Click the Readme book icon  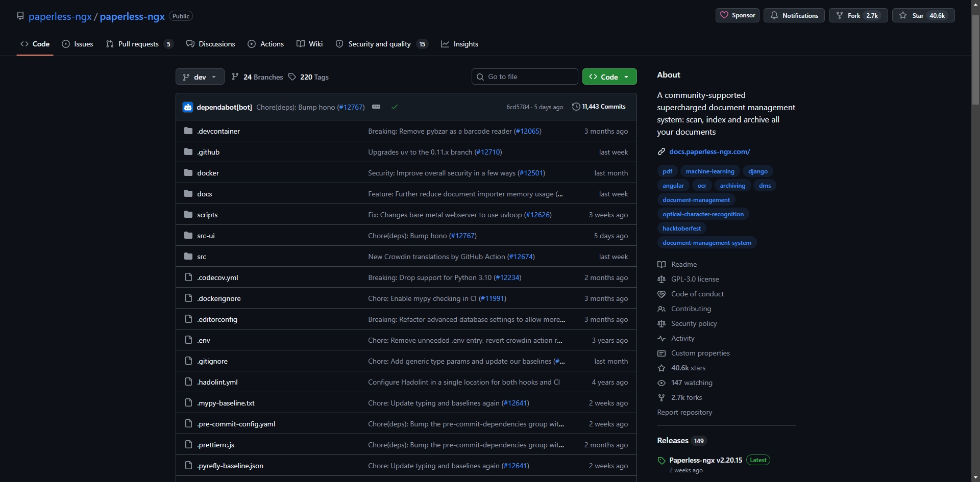tap(661, 264)
